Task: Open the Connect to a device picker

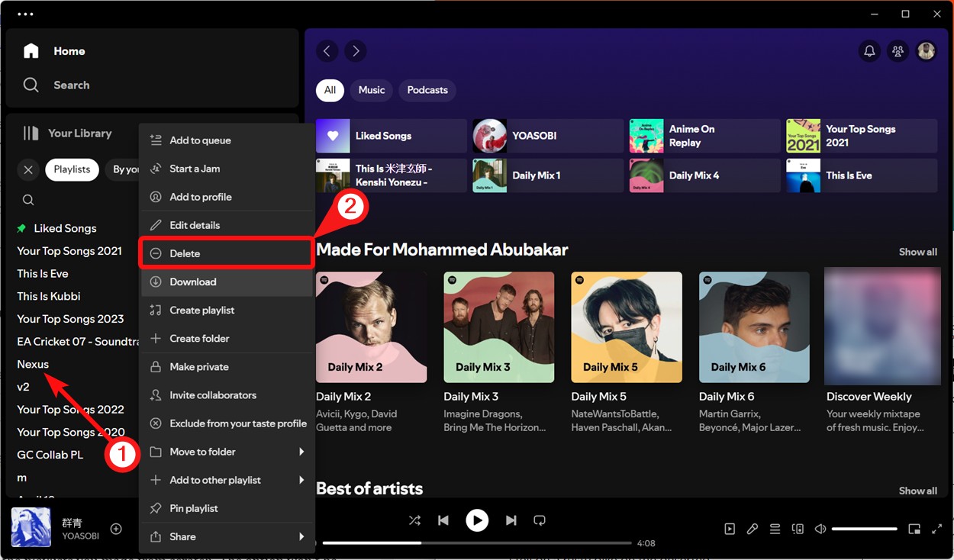Action: (x=798, y=528)
